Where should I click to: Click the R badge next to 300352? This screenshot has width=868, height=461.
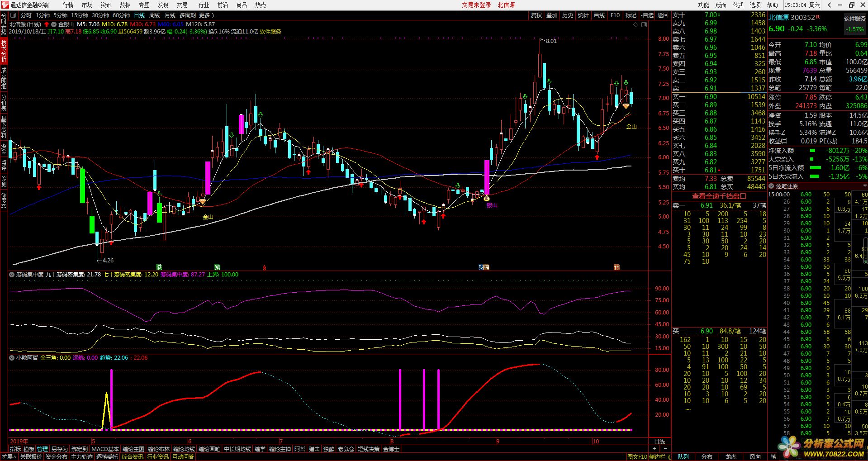818,17
